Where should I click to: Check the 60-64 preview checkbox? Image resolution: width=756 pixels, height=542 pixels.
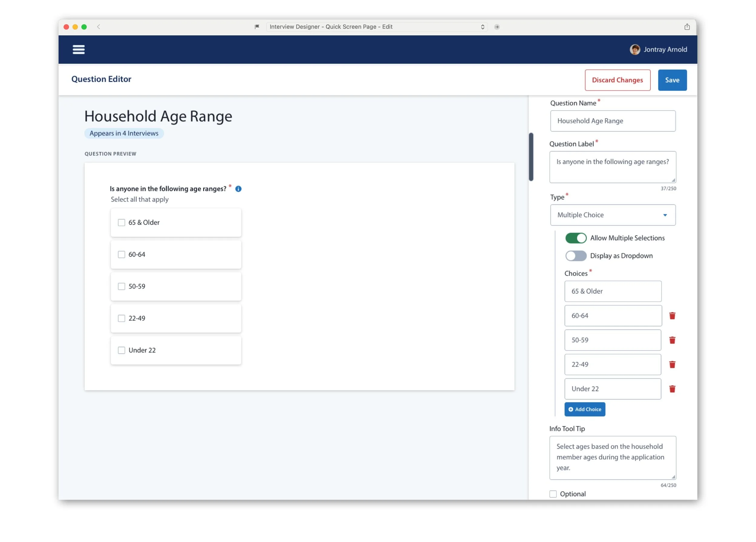(121, 254)
